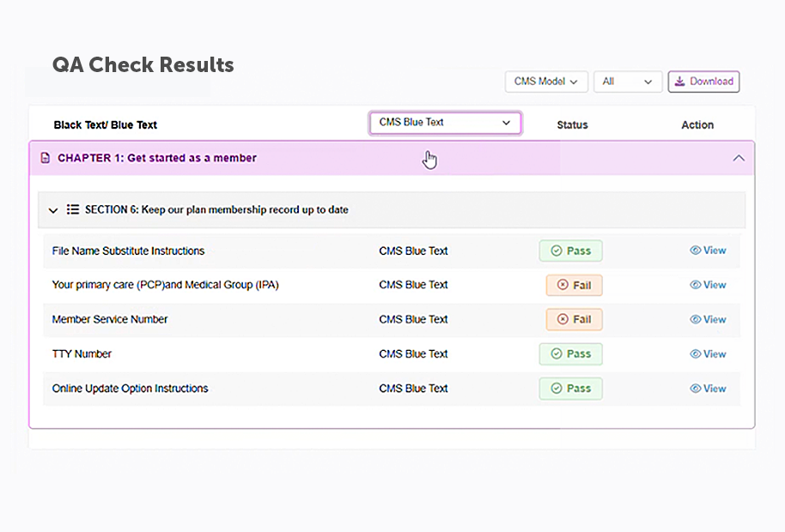785x532 pixels.
Task: Click the Download button
Action: (x=703, y=82)
